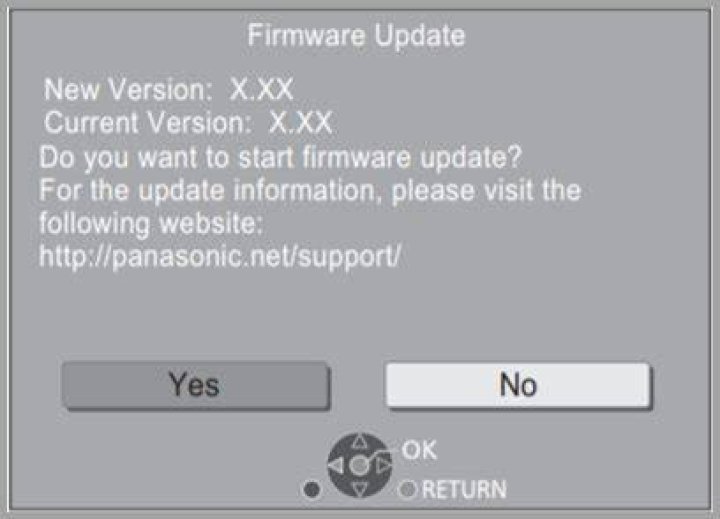Click the down arrow on the D-pad
This screenshot has width=720, height=519.
[x=360, y=490]
